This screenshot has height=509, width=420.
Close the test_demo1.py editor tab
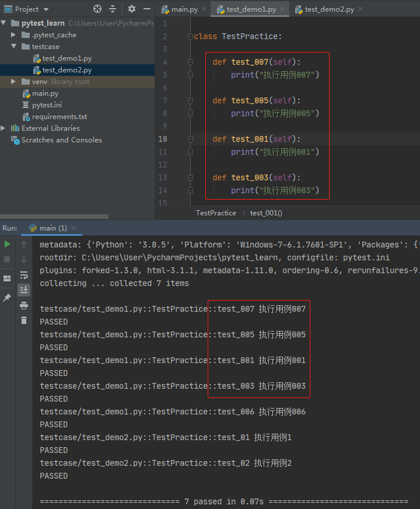(282, 9)
